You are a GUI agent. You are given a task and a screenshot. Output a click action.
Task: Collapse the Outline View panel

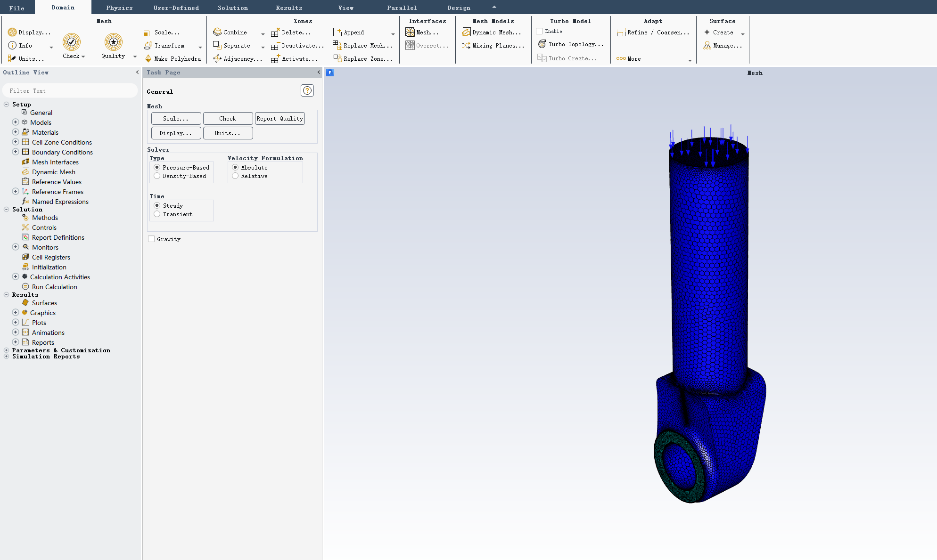137,72
